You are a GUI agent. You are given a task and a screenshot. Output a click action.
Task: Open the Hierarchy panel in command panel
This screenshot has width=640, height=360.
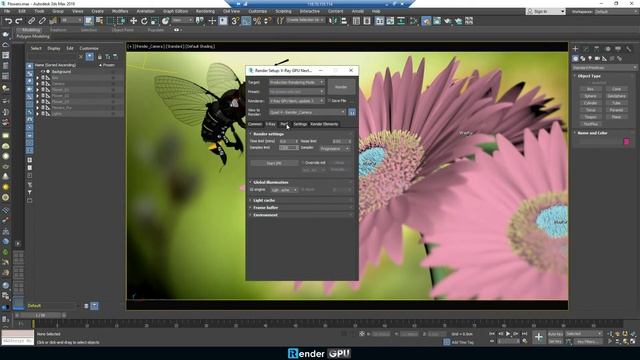click(597, 49)
